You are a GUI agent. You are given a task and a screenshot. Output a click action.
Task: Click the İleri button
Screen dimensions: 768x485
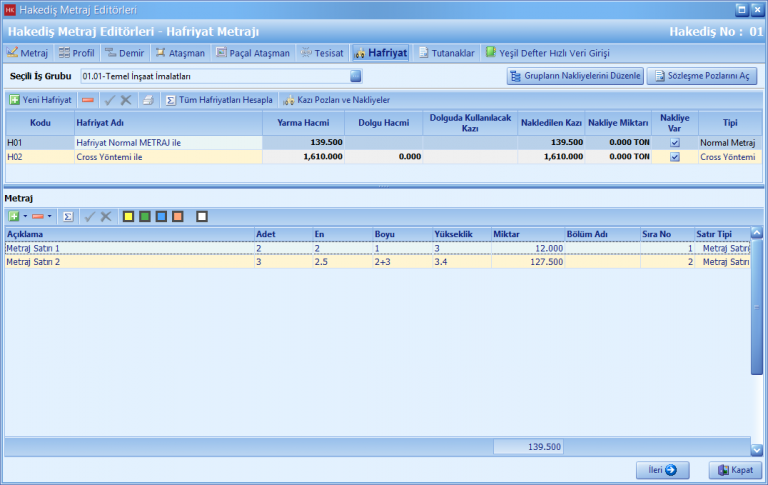[x=663, y=470]
